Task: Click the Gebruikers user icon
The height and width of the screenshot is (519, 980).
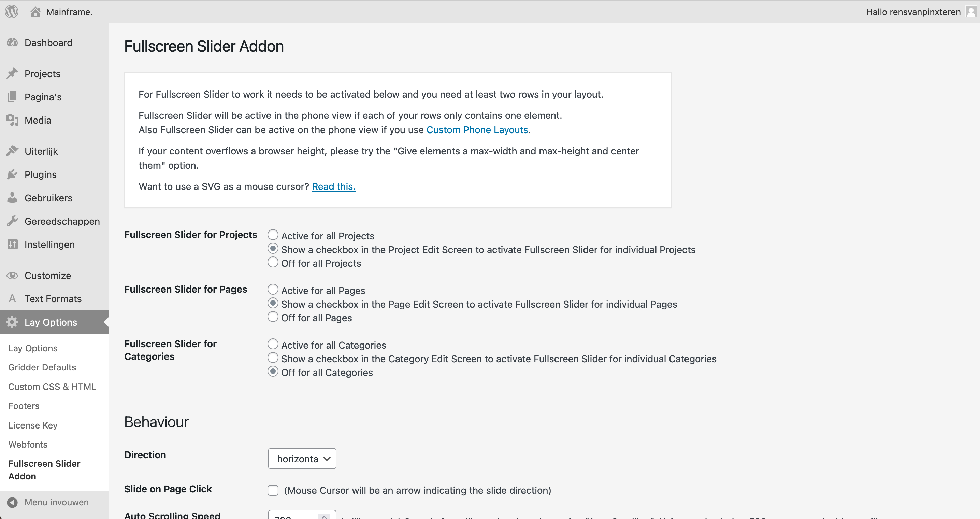Action: tap(12, 198)
